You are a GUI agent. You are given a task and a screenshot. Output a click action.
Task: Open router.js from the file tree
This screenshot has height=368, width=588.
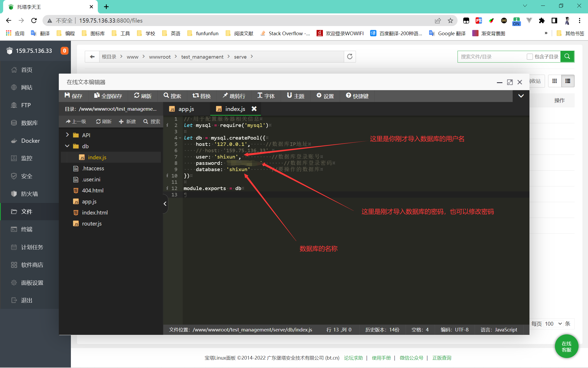[92, 223]
